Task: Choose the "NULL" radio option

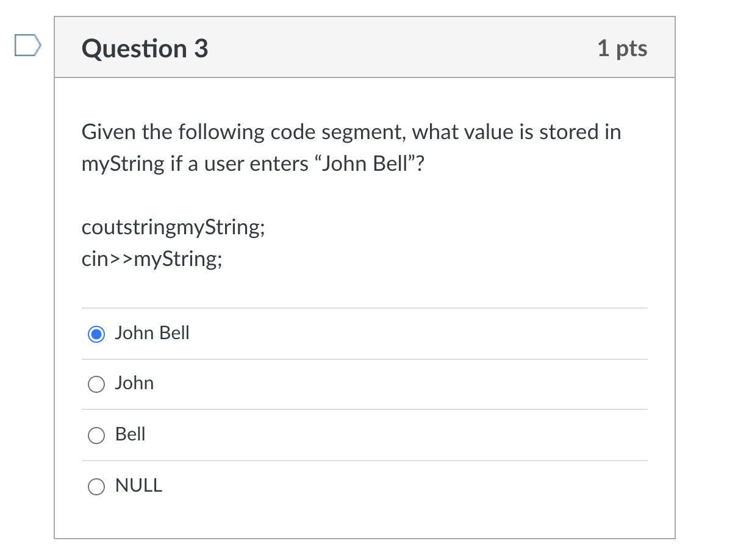Action: pyautogui.click(x=96, y=486)
